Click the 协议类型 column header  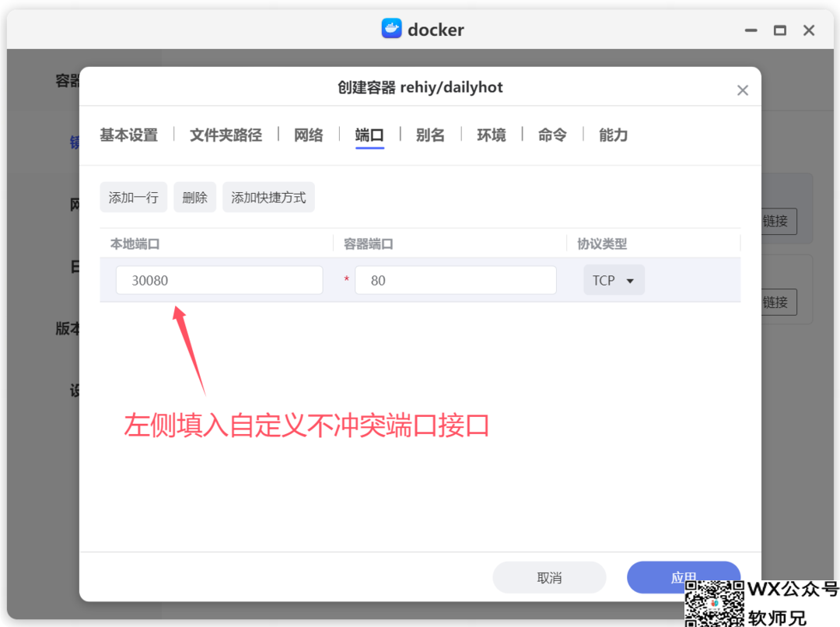(602, 243)
